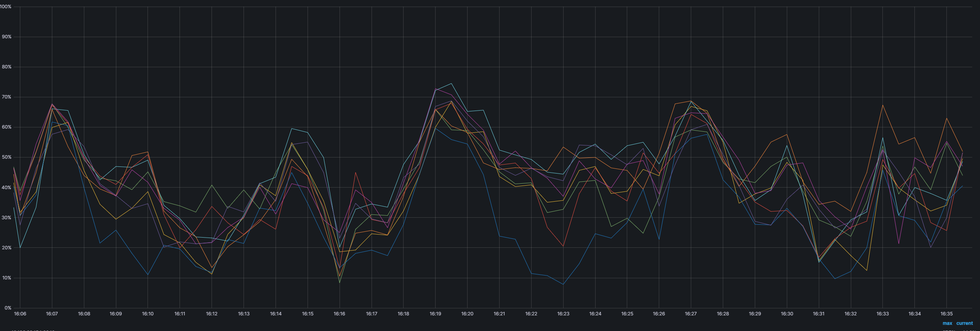The image size is (980, 331).
Task: Select the orange line's peak at 16:35
Action: (x=946, y=118)
